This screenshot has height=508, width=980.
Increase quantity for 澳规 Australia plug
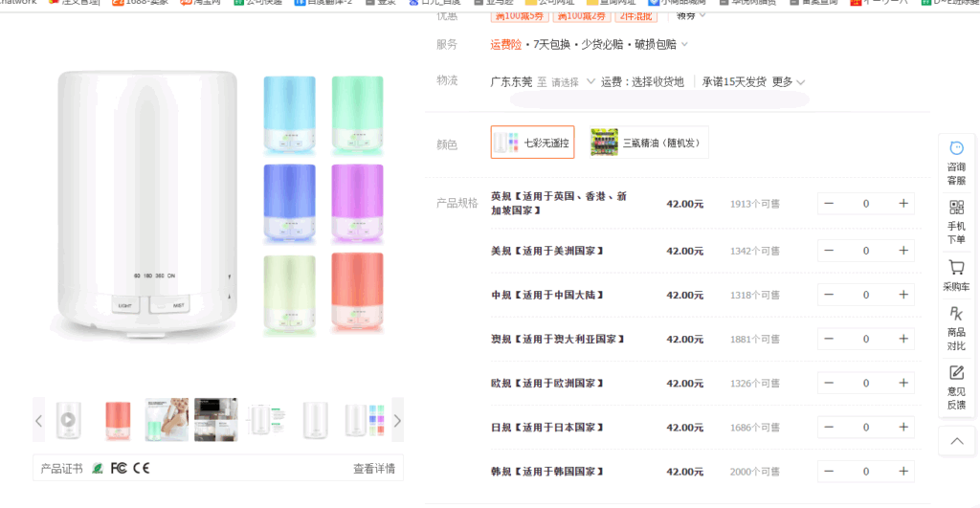pyautogui.click(x=903, y=339)
